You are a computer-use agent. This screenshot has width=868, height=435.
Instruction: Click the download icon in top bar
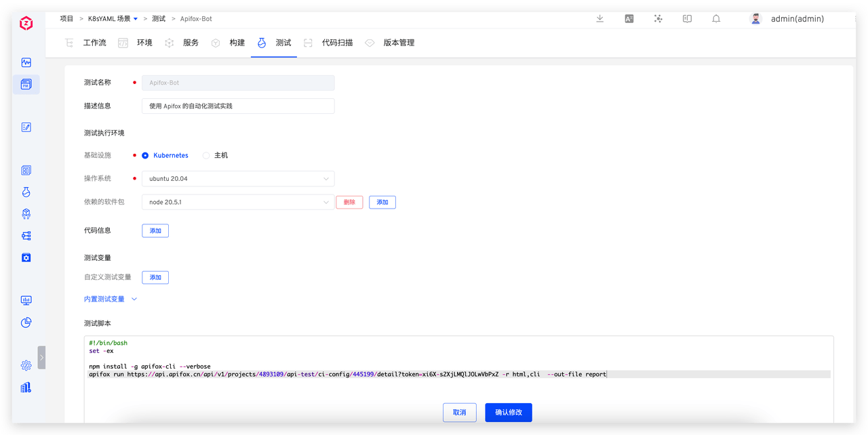tap(600, 19)
